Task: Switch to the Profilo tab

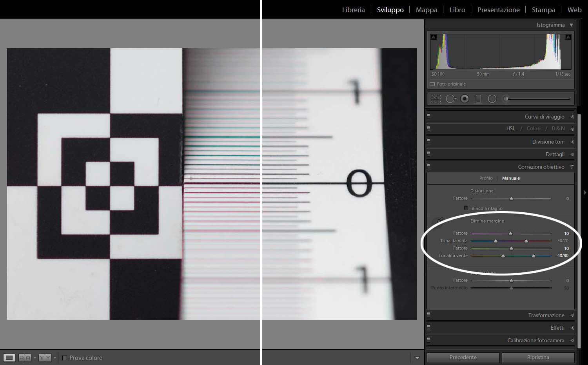Action: click(x=486, y=178)
